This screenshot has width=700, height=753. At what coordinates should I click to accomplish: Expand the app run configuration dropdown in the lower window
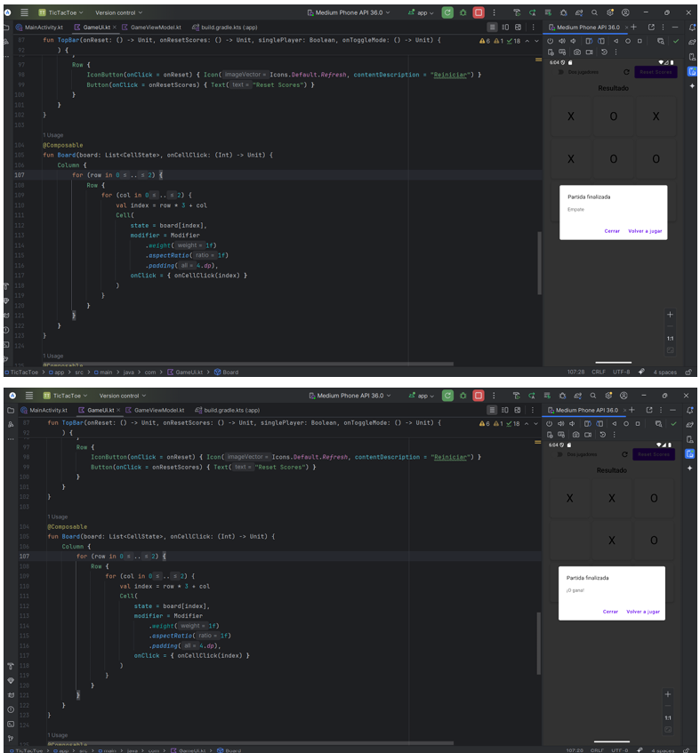pyautogui.click(x=422, y=396)
